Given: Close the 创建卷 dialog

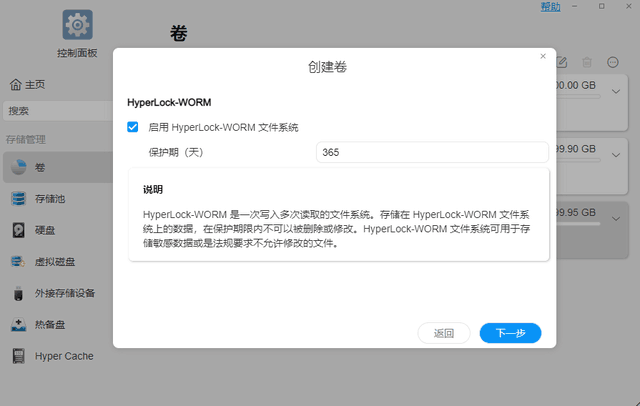Looking at the screenshot, I should 543,56.
